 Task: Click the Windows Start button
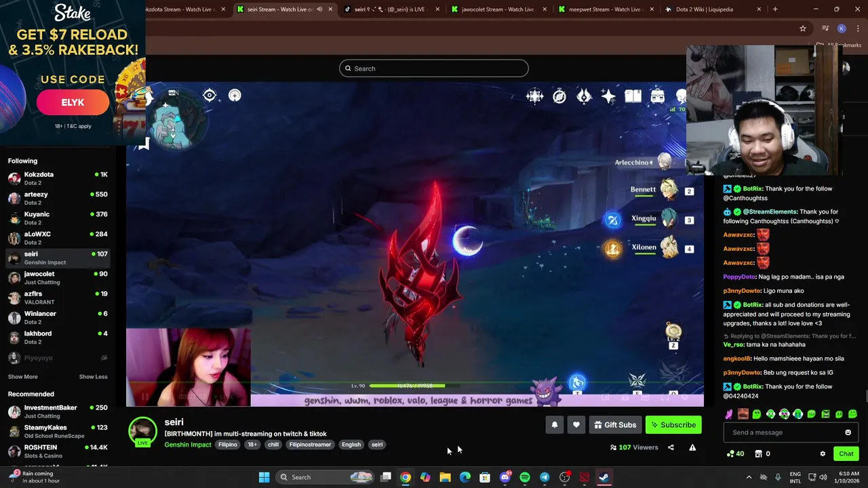point(264,477)
